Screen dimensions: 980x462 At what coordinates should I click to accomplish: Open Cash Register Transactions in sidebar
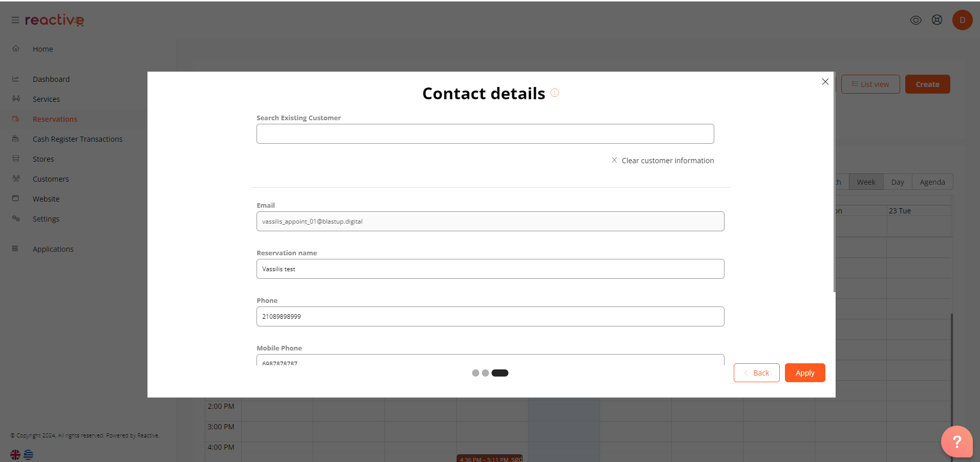coord(77,139)
